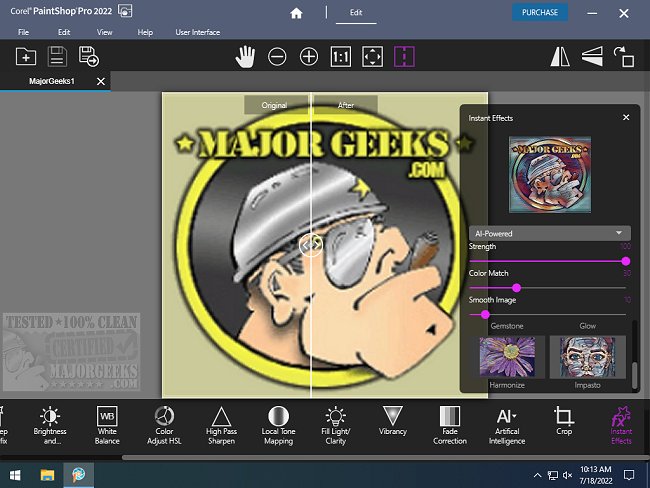650x488 pixels.
Task: Select the Vibrancy tool
Action: 393,421
